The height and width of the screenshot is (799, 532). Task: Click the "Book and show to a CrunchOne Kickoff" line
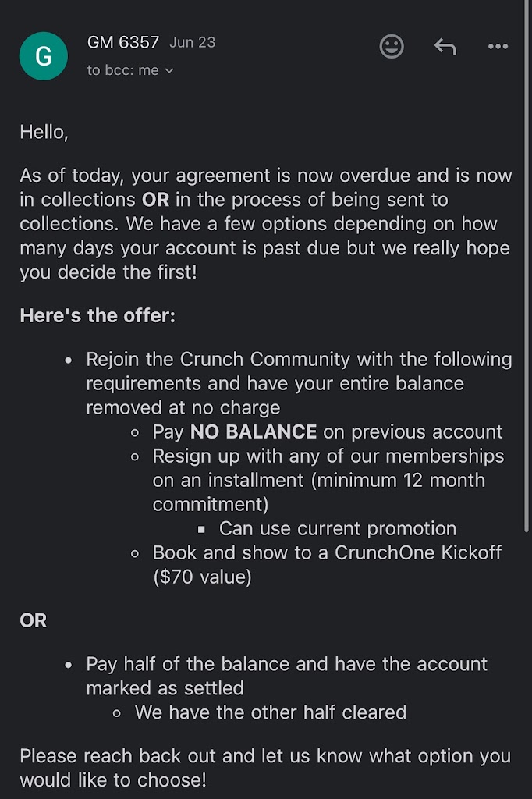327,552
